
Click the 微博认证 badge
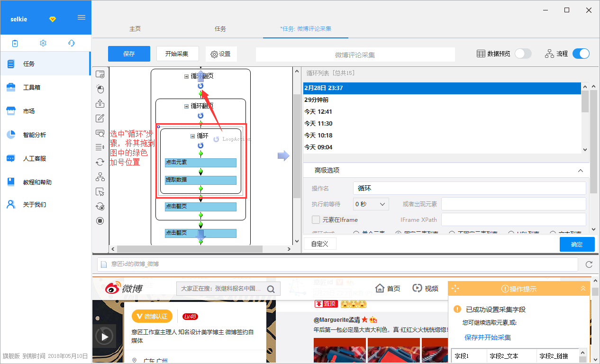[x=152, y=316]
